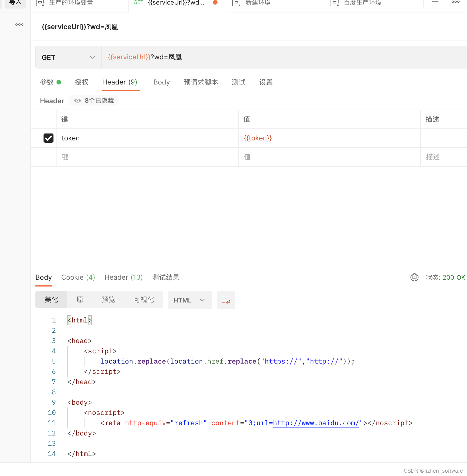Click the <html> tag on line 1
Viewport: 467px width, 476px height.
[80, 320]
